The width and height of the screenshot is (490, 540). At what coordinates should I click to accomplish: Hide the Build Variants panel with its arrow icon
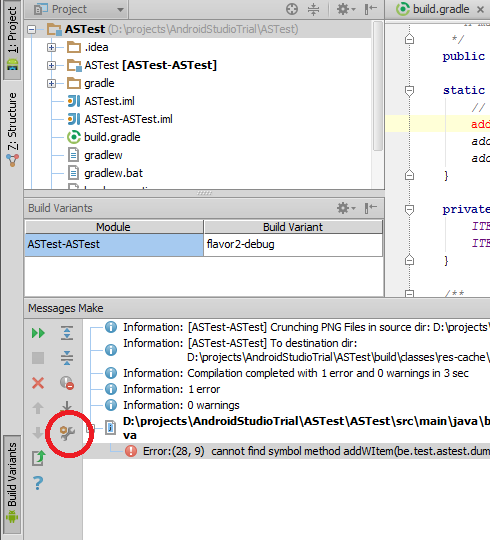tap(371, 208)
